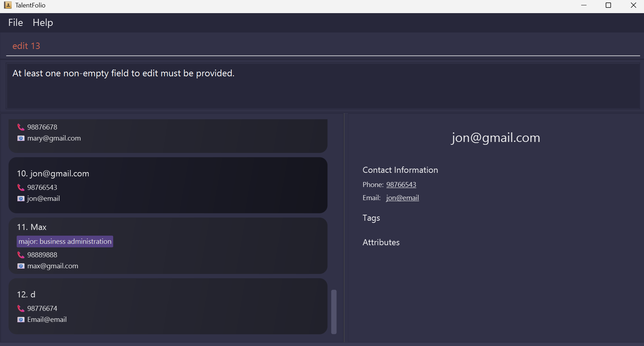Image resolution: width=644 pixels, height=346 pixels.
Task: Click the Attributes heading in the detail panel
Action: (x=381, y=242)
